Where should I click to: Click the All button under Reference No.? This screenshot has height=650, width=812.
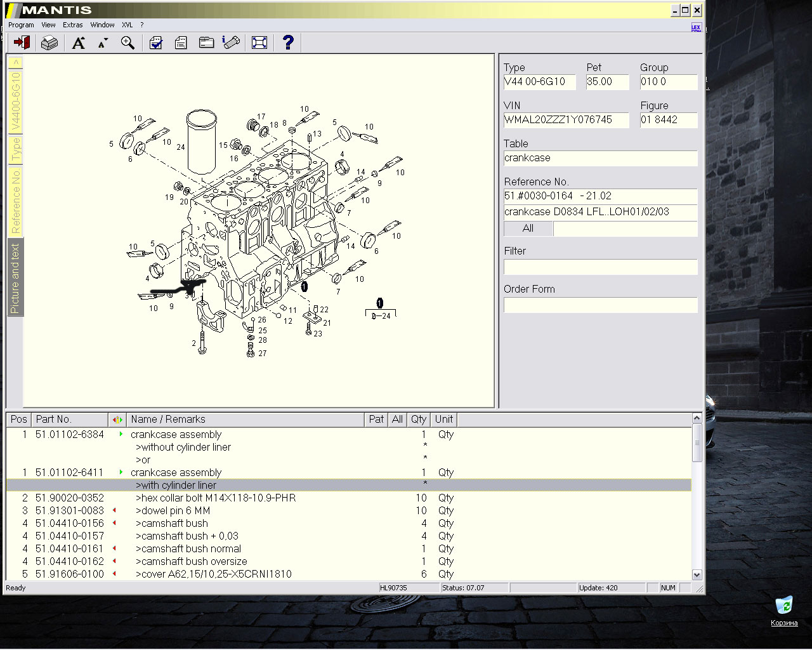[528, 229]
